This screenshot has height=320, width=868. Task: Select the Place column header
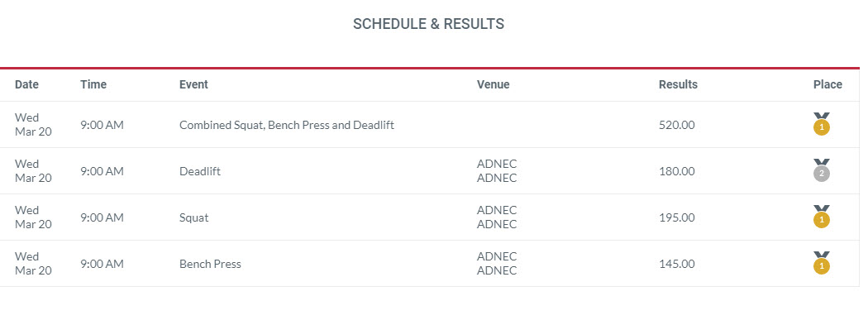[x=827, y=84]
